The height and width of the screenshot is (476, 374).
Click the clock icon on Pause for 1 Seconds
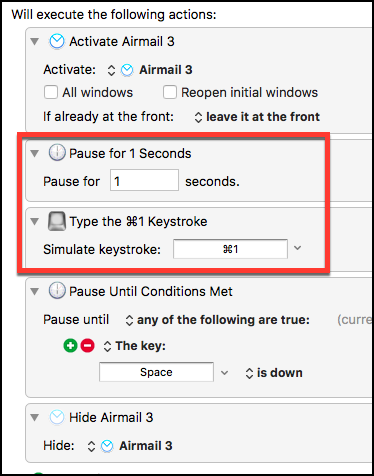click(57, 153)
